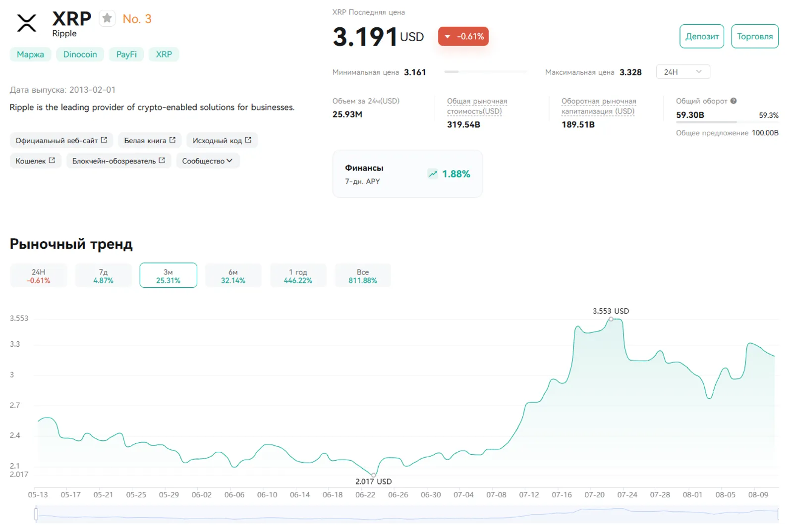This screenshot has width=793, height=532.
Task: Open Официальный веб-сайт link
Action: pos(61,141)
